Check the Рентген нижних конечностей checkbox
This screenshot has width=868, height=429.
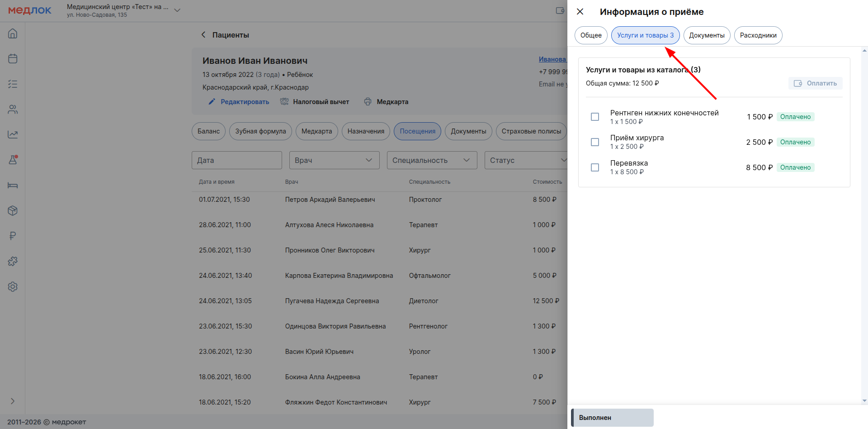point(595,117)
